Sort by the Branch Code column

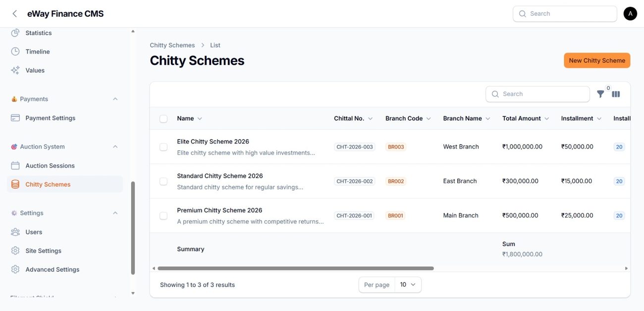(408, 118)
